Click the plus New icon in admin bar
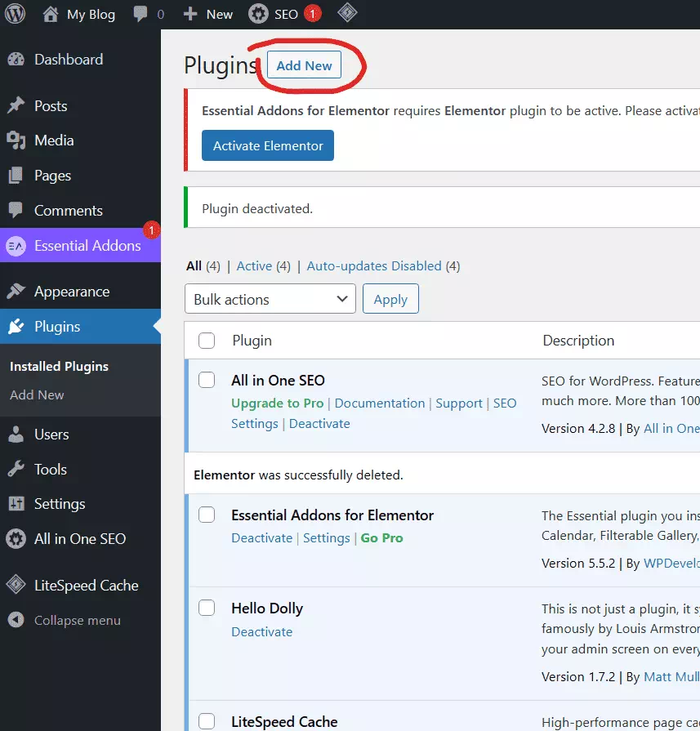 (x=189, y=14)
